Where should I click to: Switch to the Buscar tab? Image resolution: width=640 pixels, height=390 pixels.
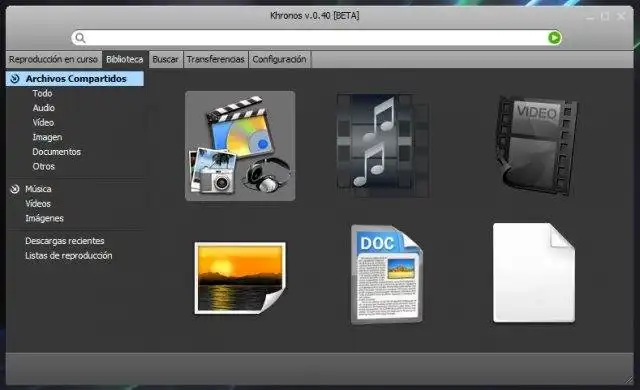coord(165,60)
